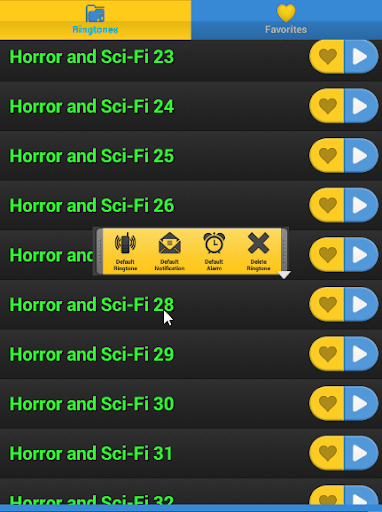
Task: Open Horror and Sci-Fi 28 entry
Action: (92, 305)
